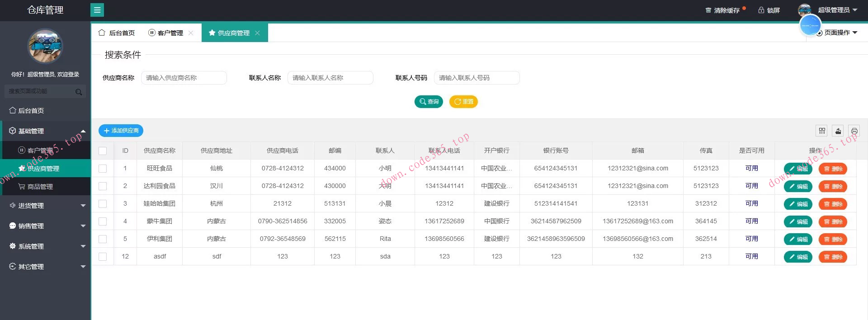Edit supplier 达利园食品

(x=798, y=187)
